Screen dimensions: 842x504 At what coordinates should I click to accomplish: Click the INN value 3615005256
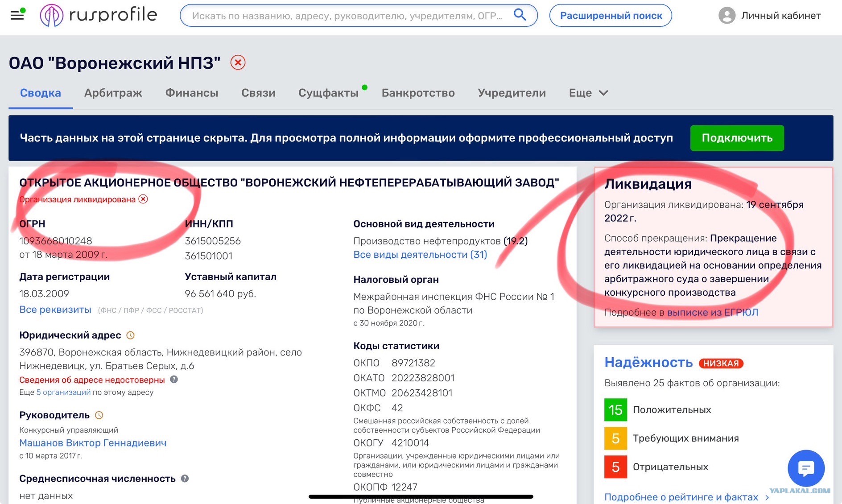point(213,241)
